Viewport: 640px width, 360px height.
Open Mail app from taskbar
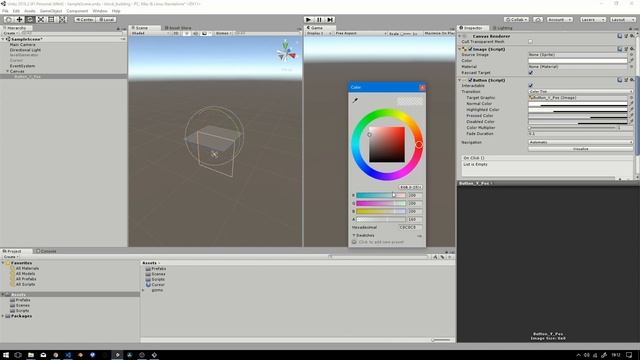pyautogui.click(x=43, y=355)
